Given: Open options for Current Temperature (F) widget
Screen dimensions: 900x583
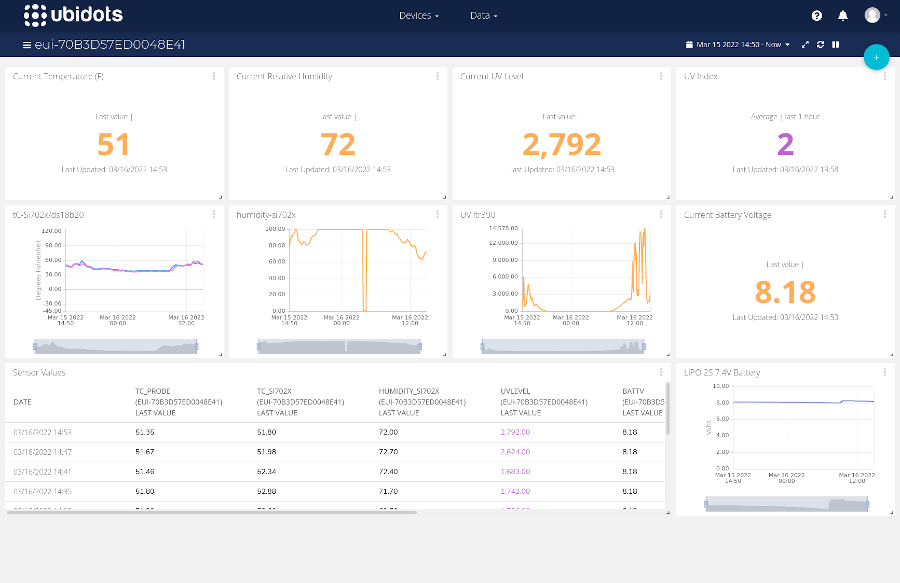Looking at the screenshot, I should pos(214,76).
